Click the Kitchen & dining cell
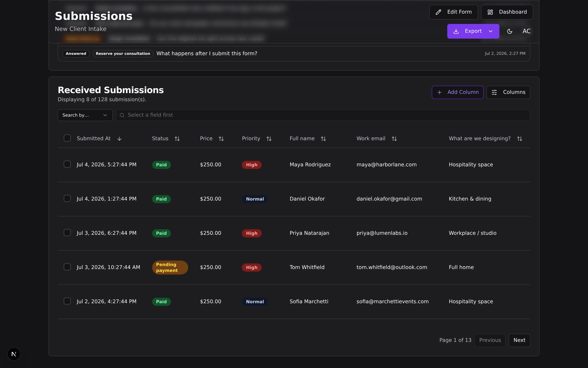 470,199
